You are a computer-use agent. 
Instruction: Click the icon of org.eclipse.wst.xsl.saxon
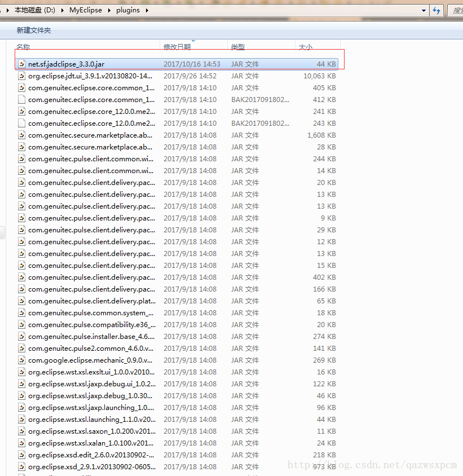[x=21, y=431]
